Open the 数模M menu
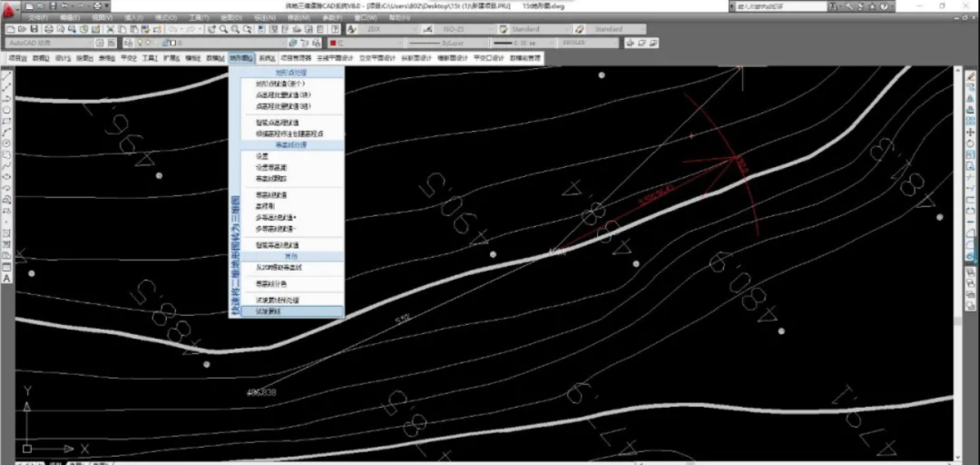The height and width of the screenshot is (465, 980). (x=216, y=57)
